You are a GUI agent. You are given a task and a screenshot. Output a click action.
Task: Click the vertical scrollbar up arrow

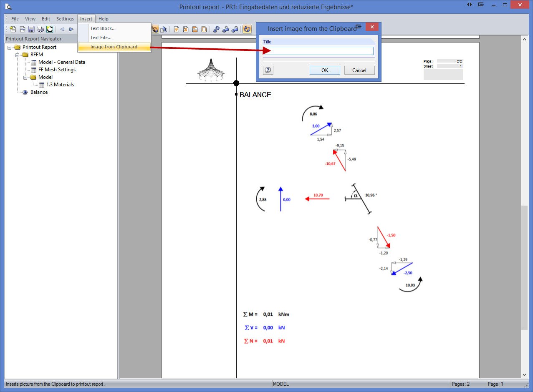525,39
